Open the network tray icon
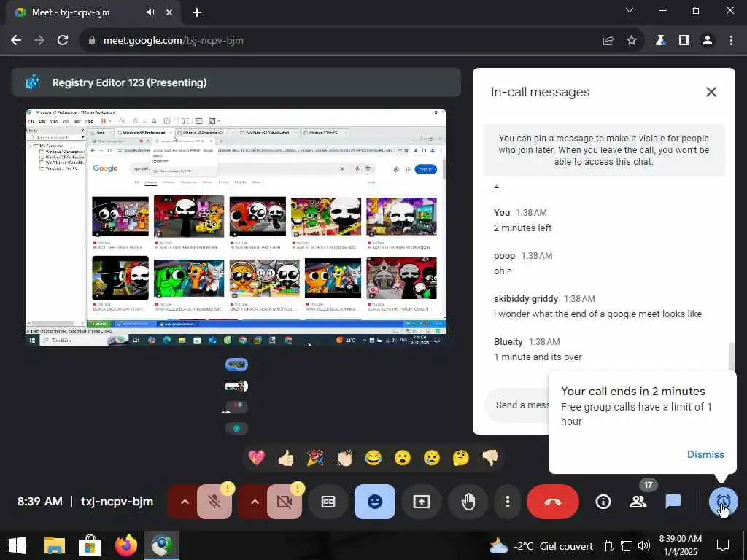The image size is (747, 560). click(626, 545)
